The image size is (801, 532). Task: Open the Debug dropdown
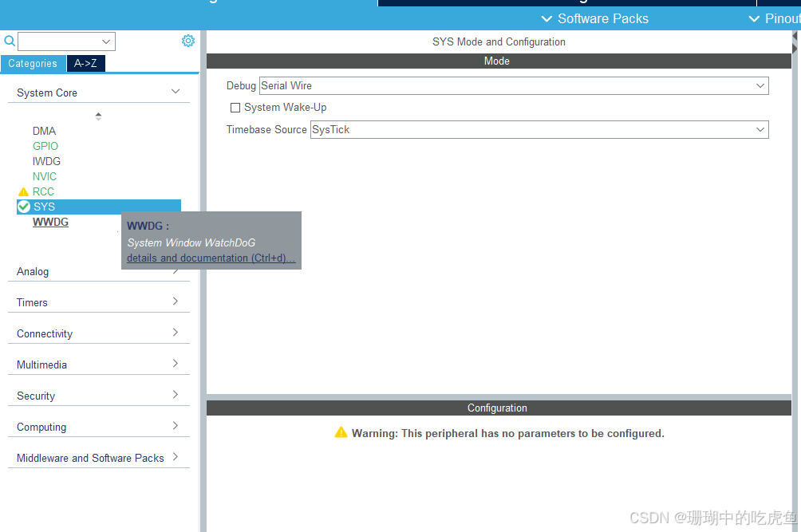[x=514, y=86]
